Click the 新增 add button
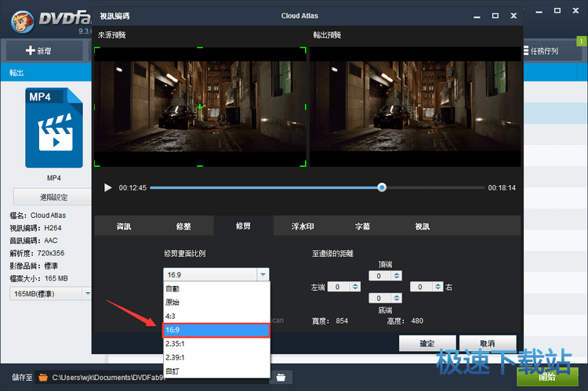This screenshot has height=391, width=588. pos(44,51)
